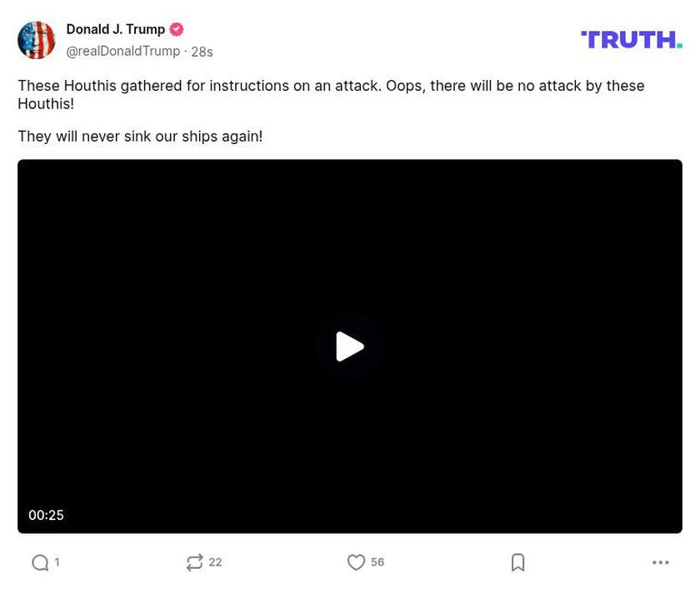This screenshot has width=700, height=599.
Task: Open Donald J. Trump's profile avatar
Action: (x=37, y=38)
